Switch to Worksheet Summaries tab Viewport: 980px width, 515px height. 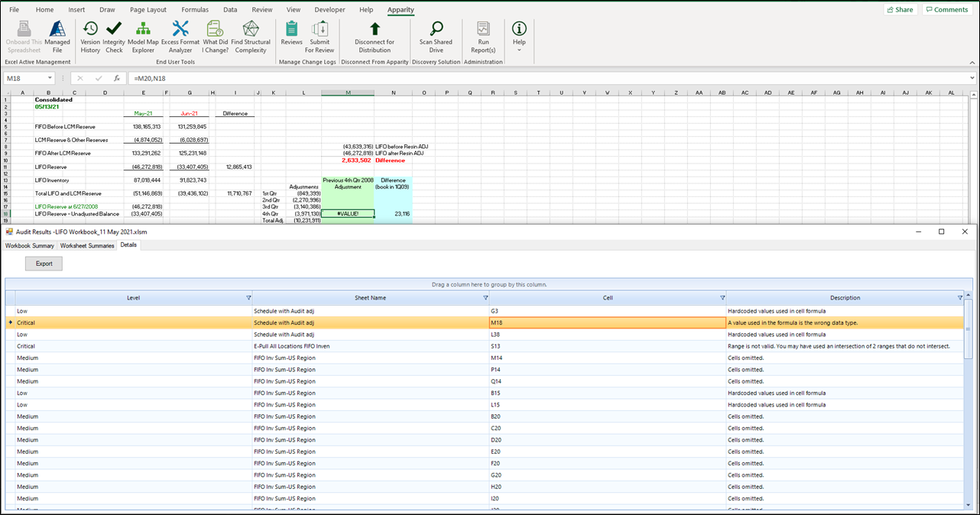(87, 245)
